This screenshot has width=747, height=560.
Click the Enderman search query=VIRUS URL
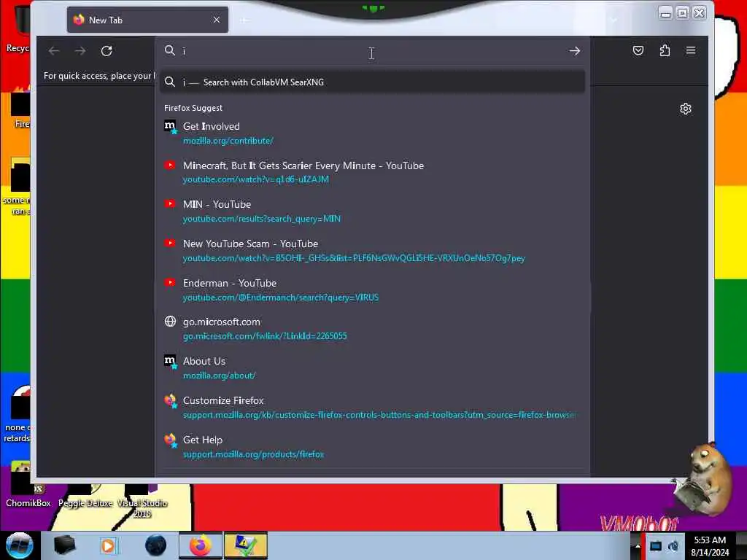click(281, 297)
